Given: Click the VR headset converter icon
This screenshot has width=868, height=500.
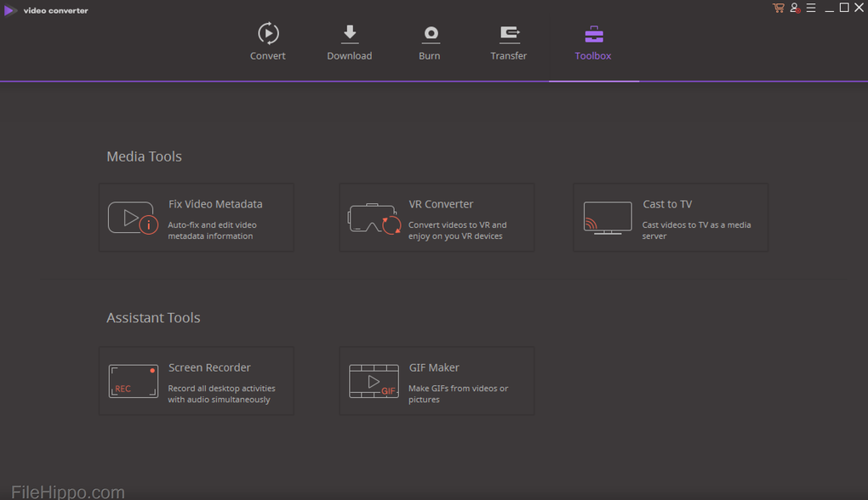Looking at the screenshot, I should [374, 219].
